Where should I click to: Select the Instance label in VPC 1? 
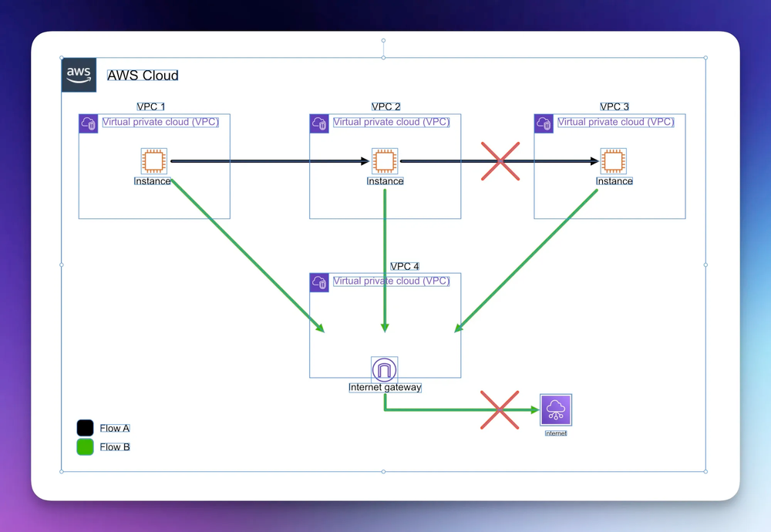click(x=153, y=181)
